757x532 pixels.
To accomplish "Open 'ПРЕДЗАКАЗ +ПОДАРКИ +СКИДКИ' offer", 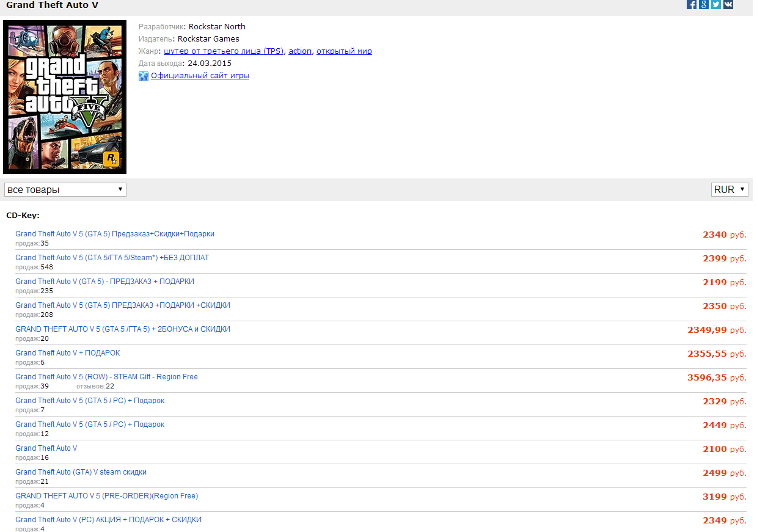I will click(x=123, y=305).
